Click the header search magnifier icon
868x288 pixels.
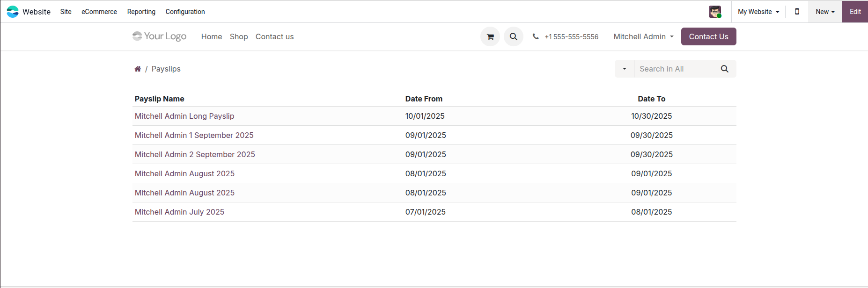point(514,36)
